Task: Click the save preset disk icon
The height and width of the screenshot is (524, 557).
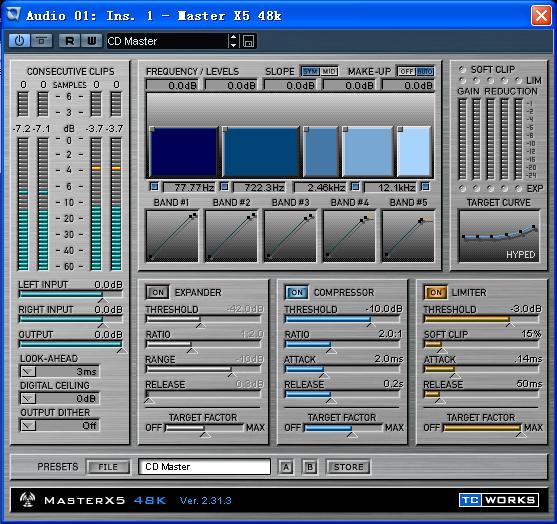Action: 248,41
